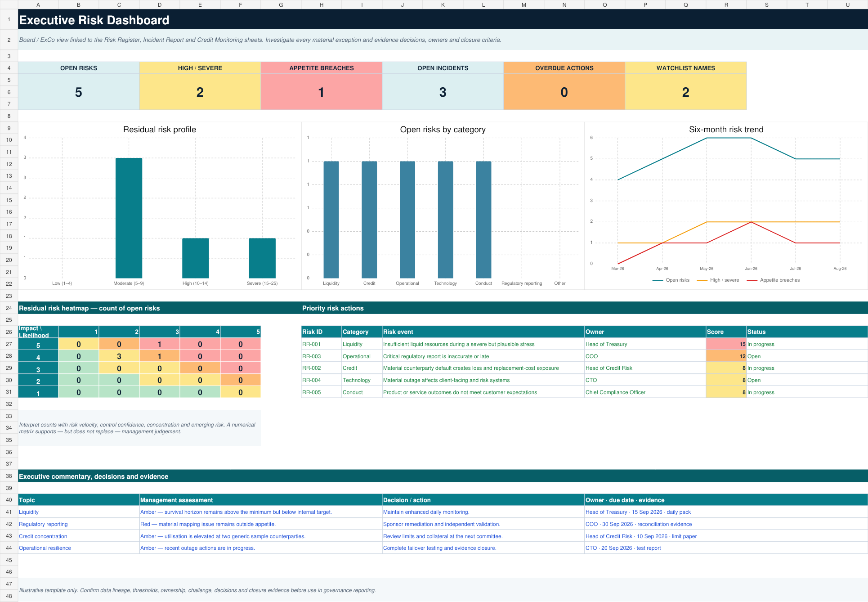Screen dimensions: 868x602
Task: Click the Open risks legend entry
Action: click(671, 280)
